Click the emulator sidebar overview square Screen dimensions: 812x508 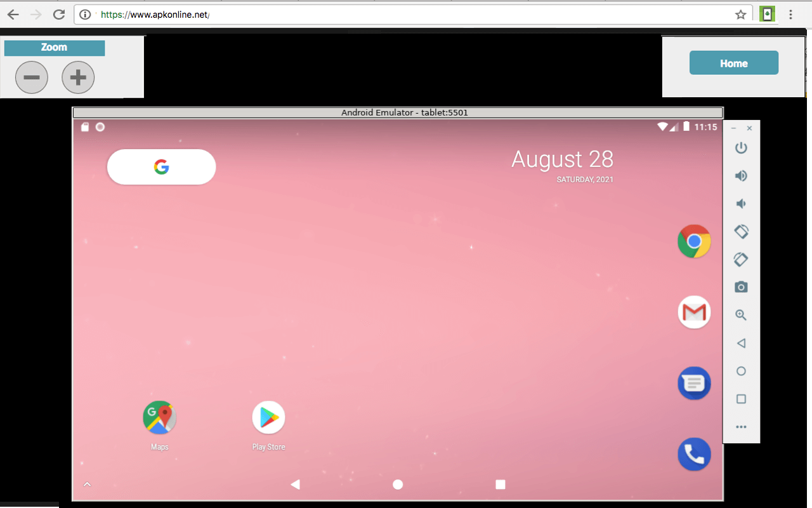(x=741, y=399)
